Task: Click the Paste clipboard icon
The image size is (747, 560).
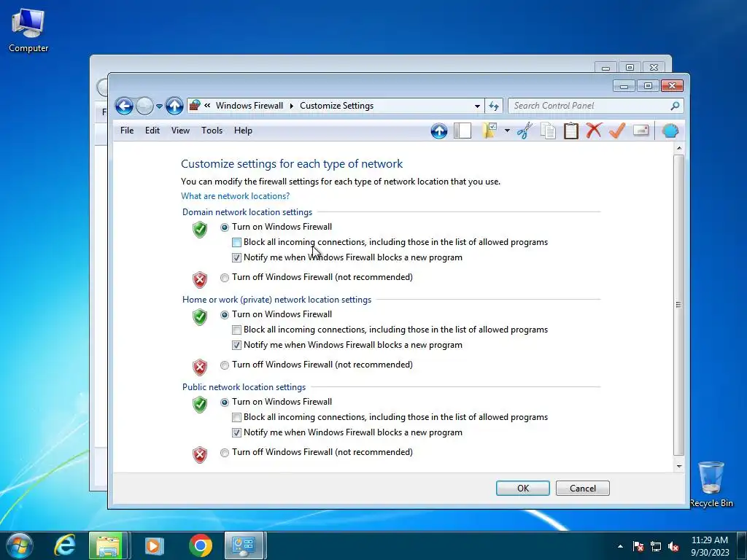Action: [x=570, y=131]
